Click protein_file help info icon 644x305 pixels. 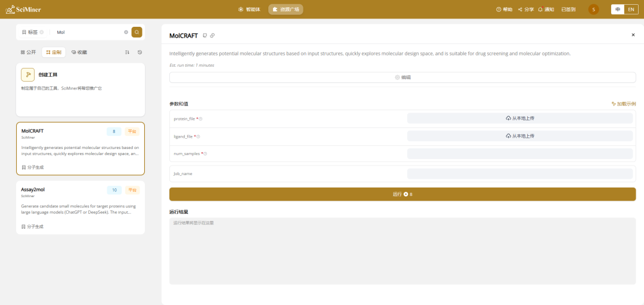click(x=201, y=119)
